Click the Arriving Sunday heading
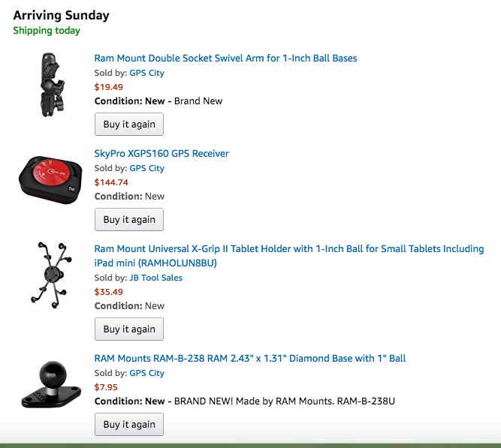Viewport: 501px width, 448px height. 62,15
